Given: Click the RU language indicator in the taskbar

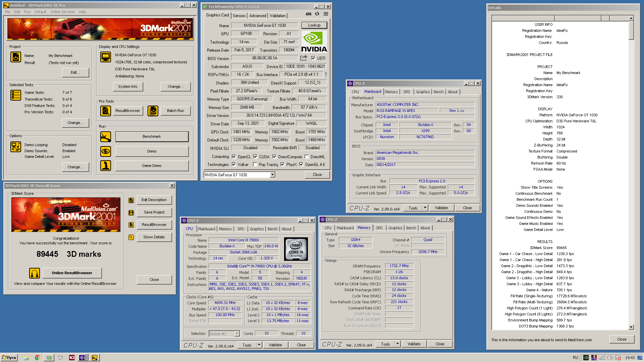Looking at the screenshot, I should point(575,358).
